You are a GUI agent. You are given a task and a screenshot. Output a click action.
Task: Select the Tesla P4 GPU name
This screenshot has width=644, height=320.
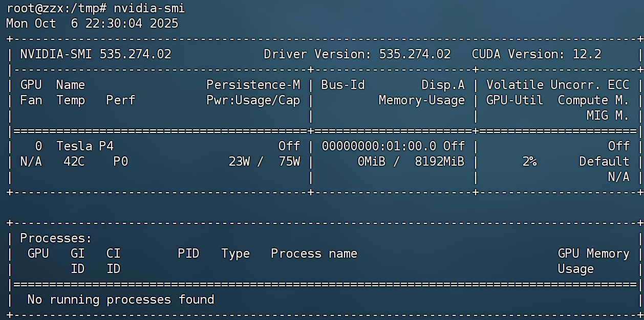[84, 146]
